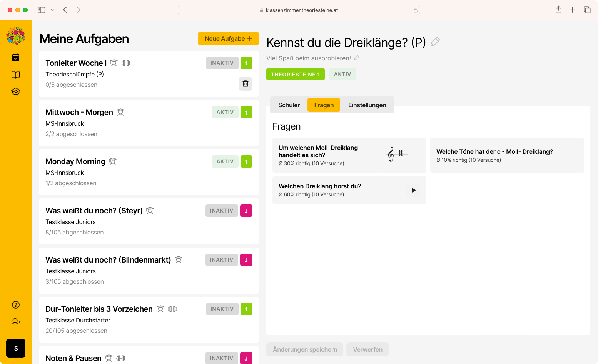Viewport: 598px width, 364px height.
Task: Toggle INAKTIV status on Tonleiter Woche I
Action: click(222, 63)
